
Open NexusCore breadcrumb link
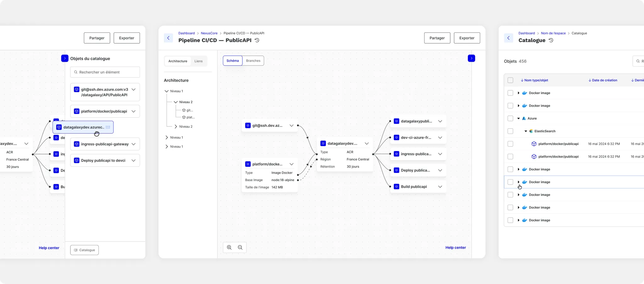209,33
